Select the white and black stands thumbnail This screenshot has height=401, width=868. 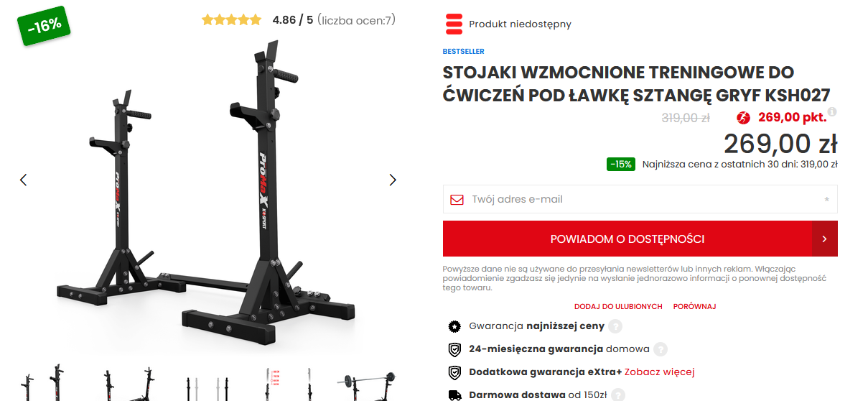click(x=207, y=383)
